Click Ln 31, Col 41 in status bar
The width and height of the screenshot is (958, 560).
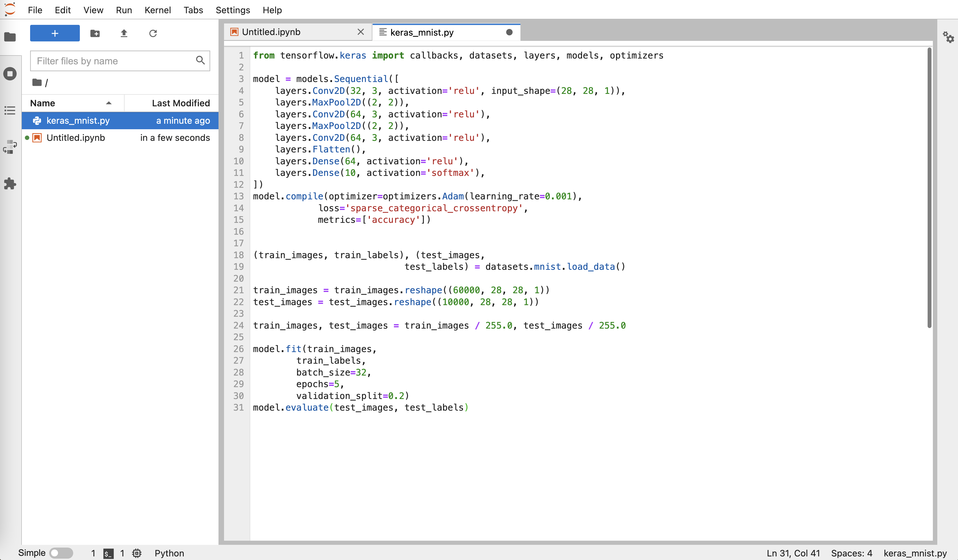pos(793,553)
